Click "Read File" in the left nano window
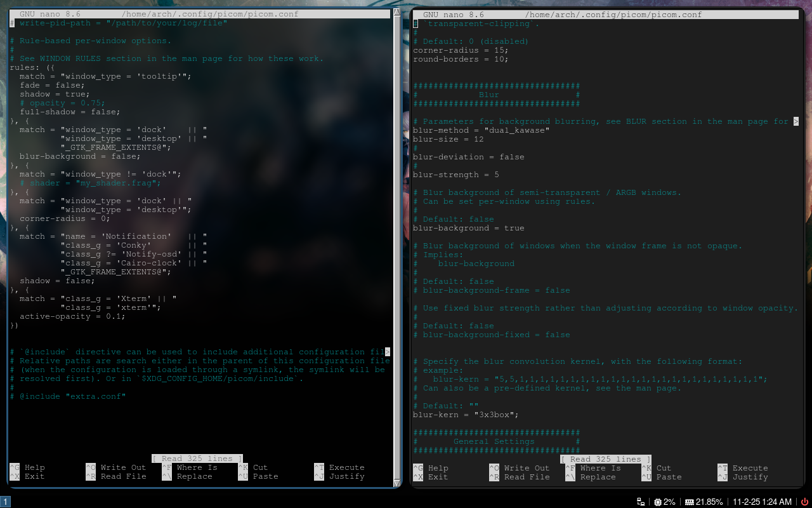The height and width of the screenshot is (508, 812). 124,476
